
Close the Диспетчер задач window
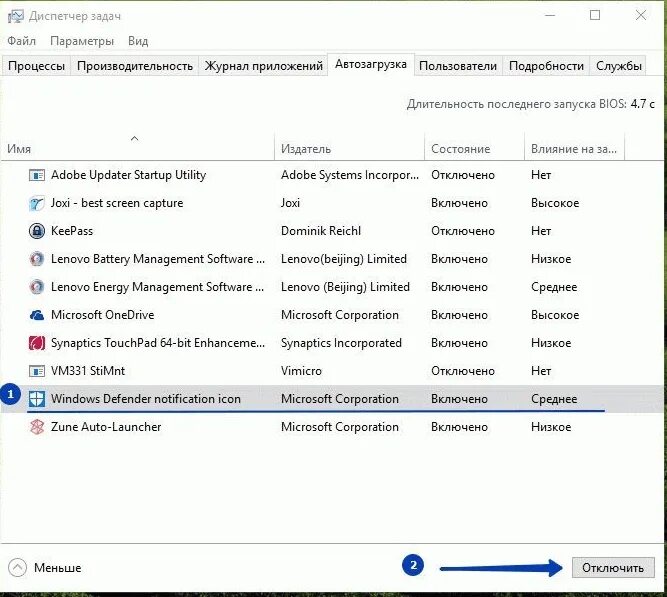641,15
